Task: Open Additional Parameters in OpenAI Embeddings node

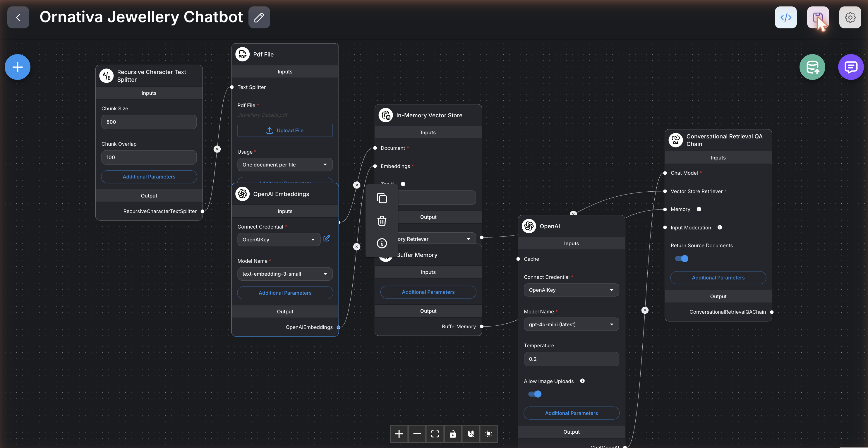Action: (285, 293)
